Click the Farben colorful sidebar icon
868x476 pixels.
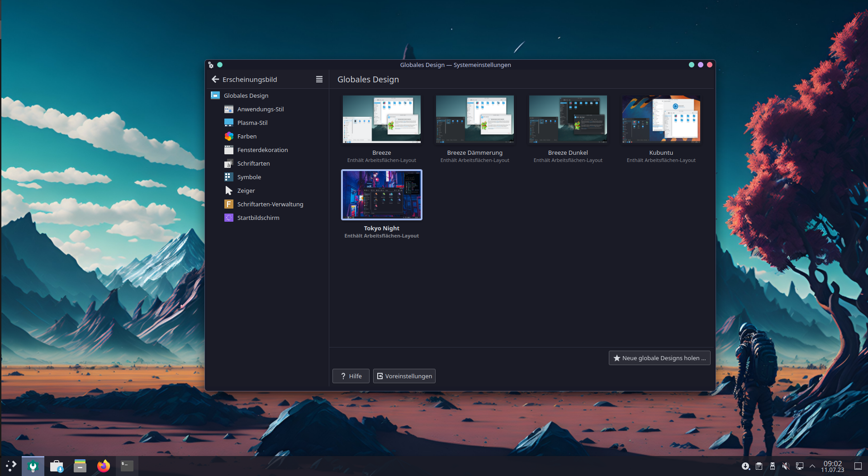pyautogui.click(x=229, y=136)
